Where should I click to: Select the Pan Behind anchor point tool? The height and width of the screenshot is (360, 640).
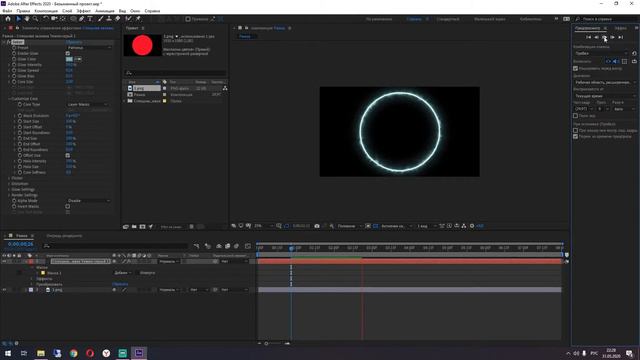(62, 19)
